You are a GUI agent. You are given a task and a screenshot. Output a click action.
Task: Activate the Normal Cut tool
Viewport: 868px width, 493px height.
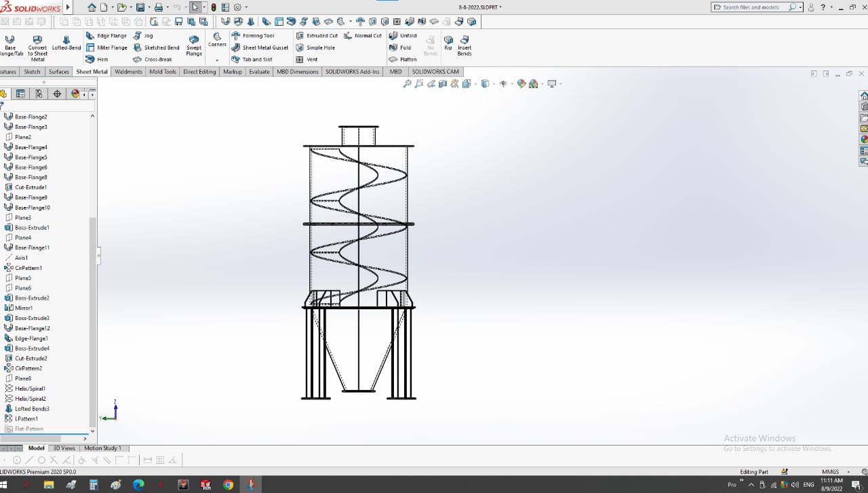click(363, 36)
